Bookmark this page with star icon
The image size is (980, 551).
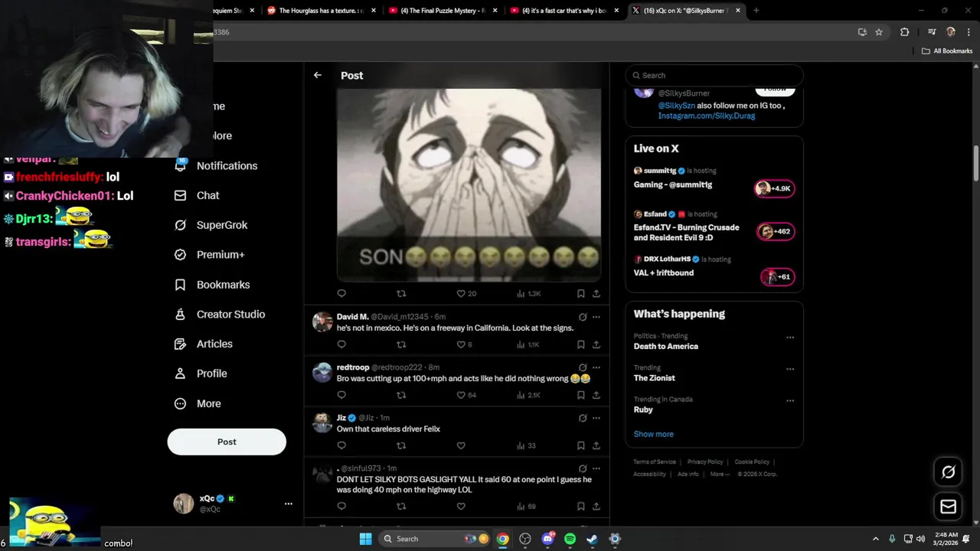pos(879,32)
